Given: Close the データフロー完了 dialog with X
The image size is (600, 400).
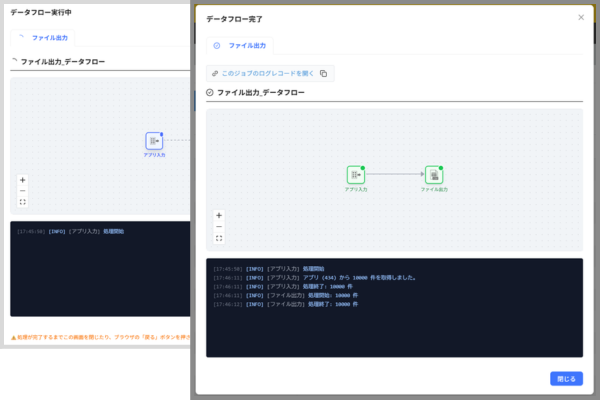Looking at the screenshot, I should [x=581, y=17].
